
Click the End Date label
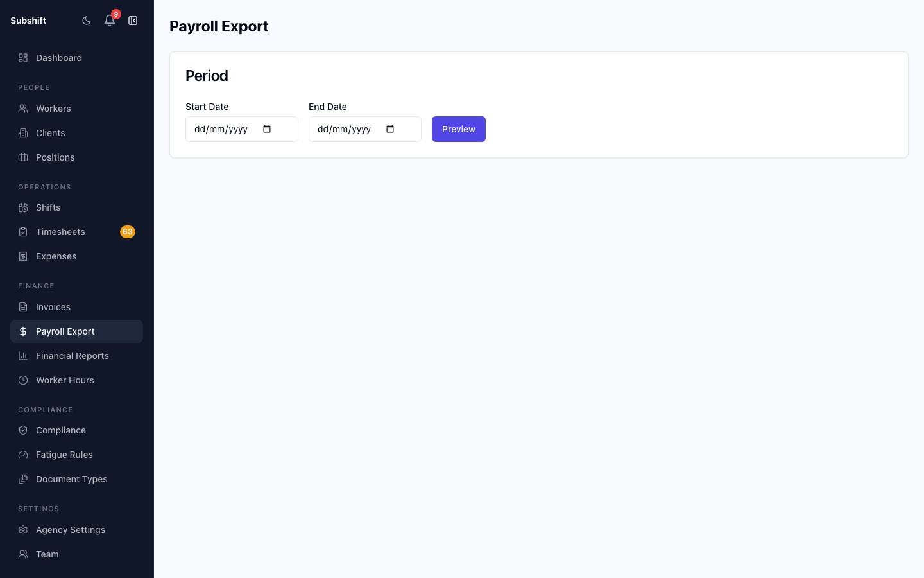coord(328,107)
